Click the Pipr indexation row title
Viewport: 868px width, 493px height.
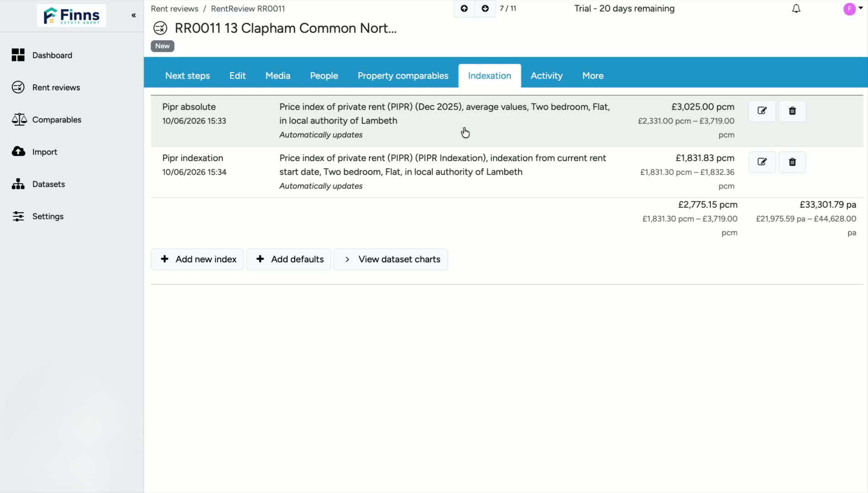tap(193, 158)
